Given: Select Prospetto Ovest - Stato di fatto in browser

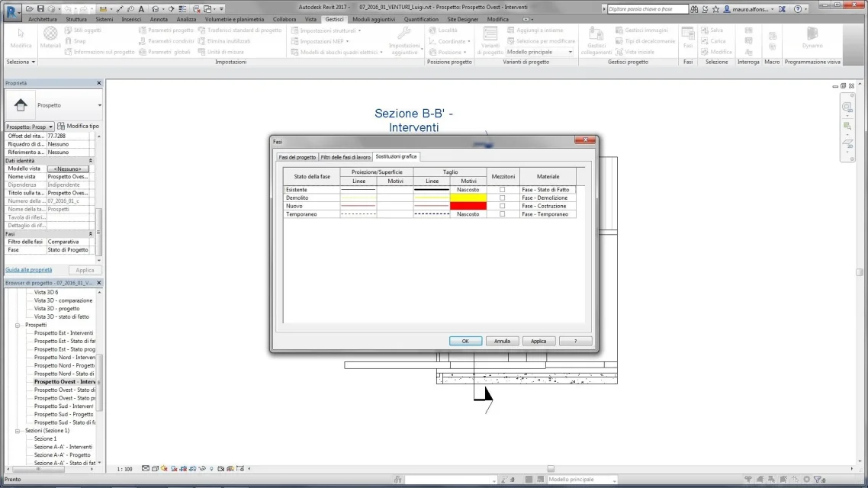Looking at the screenshot, I should click(x=65, y=390).
